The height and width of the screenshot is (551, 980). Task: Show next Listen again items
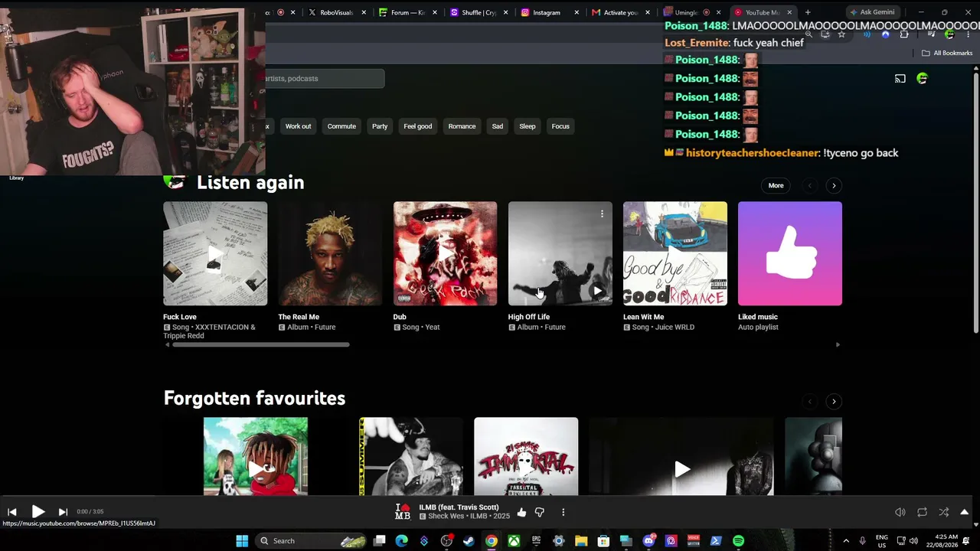coord(834,185)
